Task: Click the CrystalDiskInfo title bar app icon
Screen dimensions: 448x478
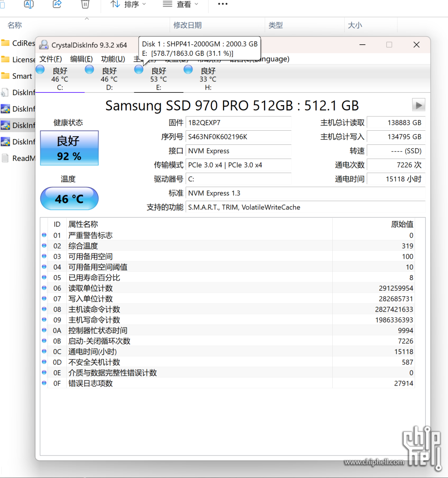Action: tap(44, 45)
